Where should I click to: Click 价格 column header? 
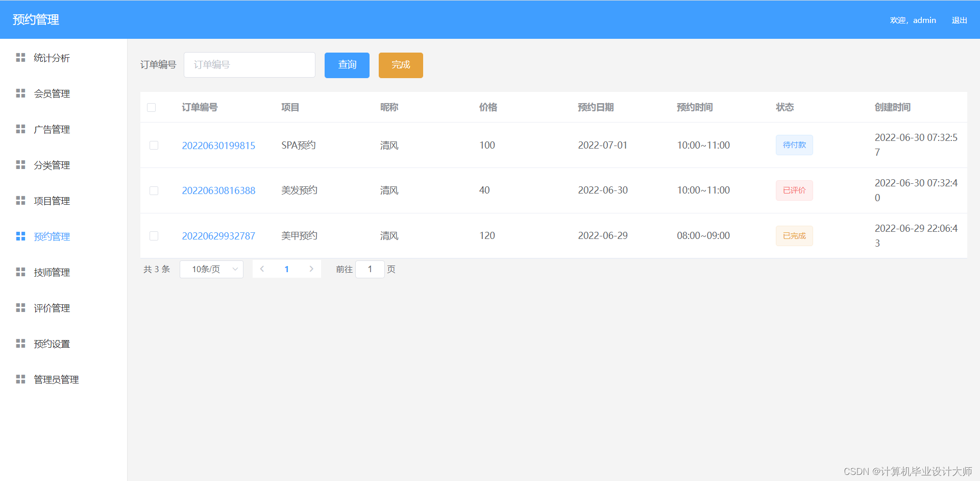coord(488,107)
